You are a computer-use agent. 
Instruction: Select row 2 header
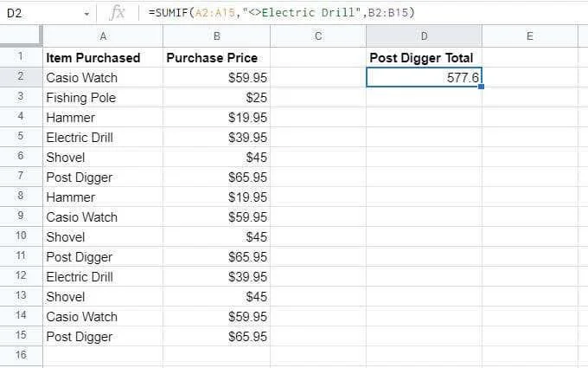coord(21,77)
